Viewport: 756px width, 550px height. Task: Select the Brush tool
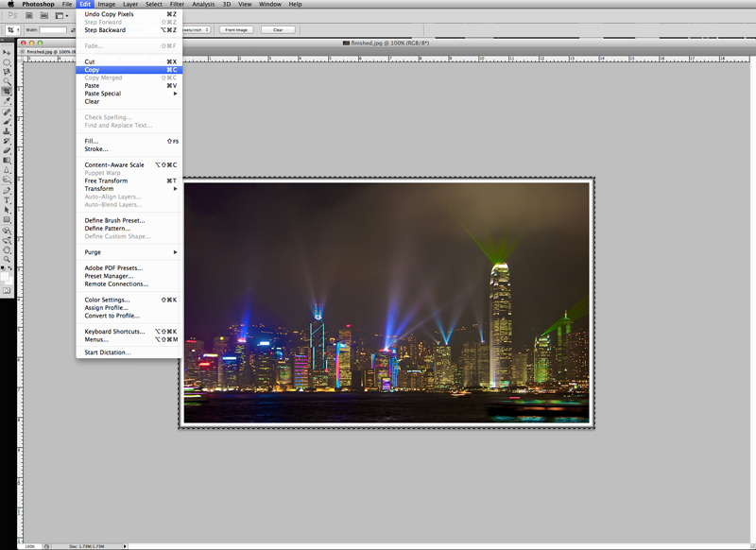pos(7,121)
